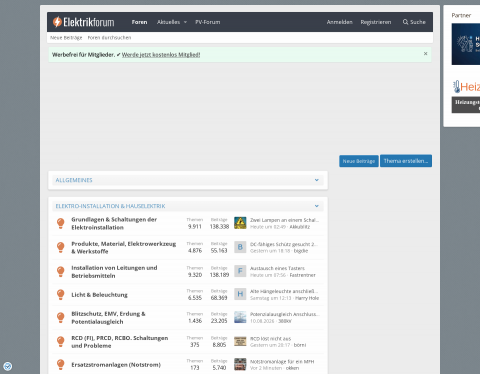Click timestamp Samstag um 12:13

pos(271,298)
